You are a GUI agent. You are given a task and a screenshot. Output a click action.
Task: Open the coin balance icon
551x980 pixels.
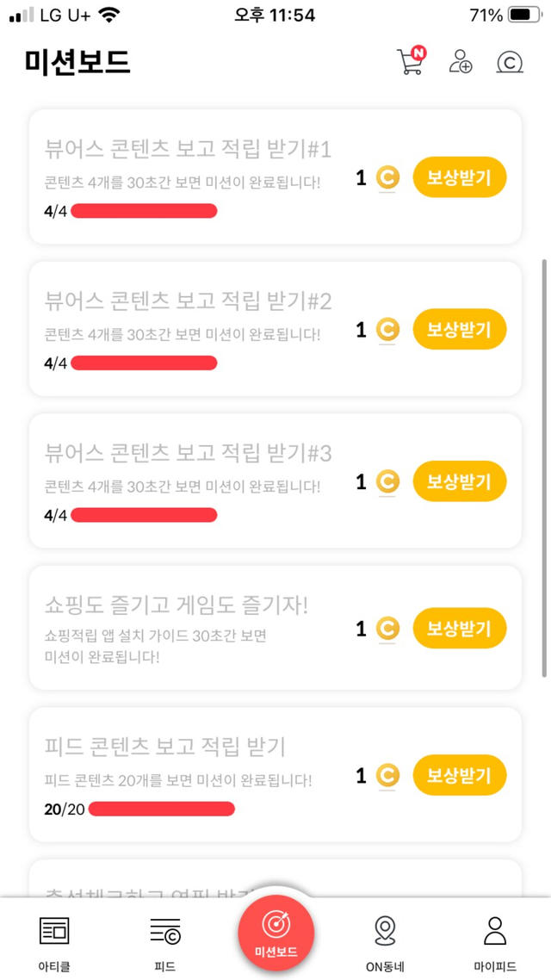coord(511,62)
